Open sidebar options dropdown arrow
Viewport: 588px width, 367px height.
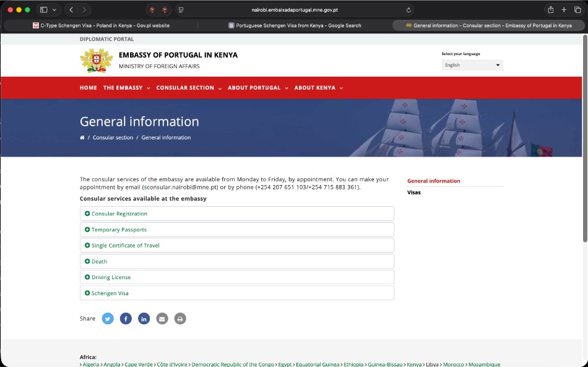(x=54, y=10)
